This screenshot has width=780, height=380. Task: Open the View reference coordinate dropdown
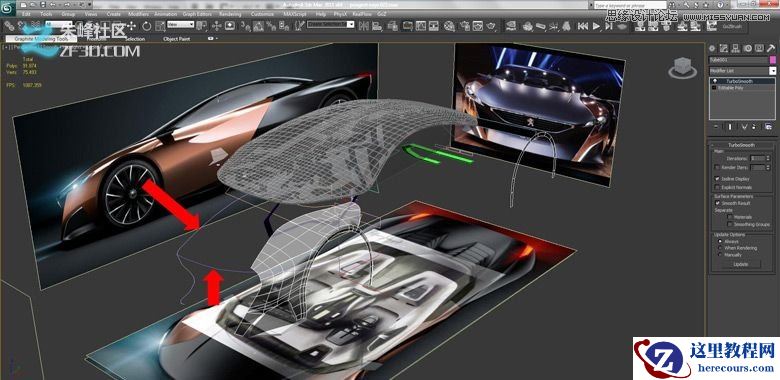tap(181, 24)
